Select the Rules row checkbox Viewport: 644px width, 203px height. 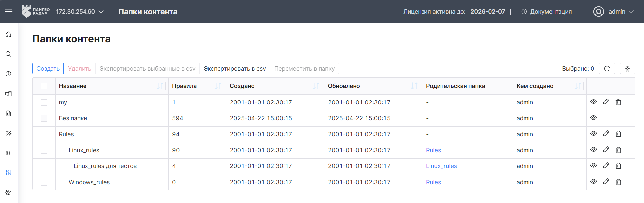[44, 134]
